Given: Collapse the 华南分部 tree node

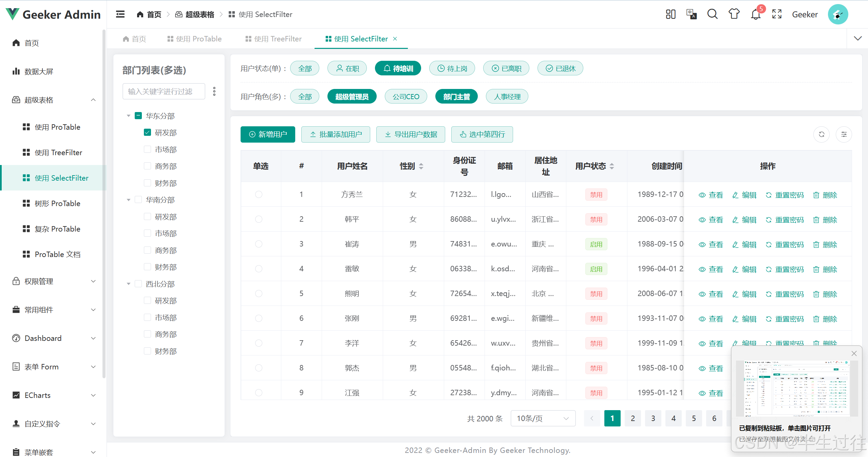Looking at the screenshot, I should (129, 200).
